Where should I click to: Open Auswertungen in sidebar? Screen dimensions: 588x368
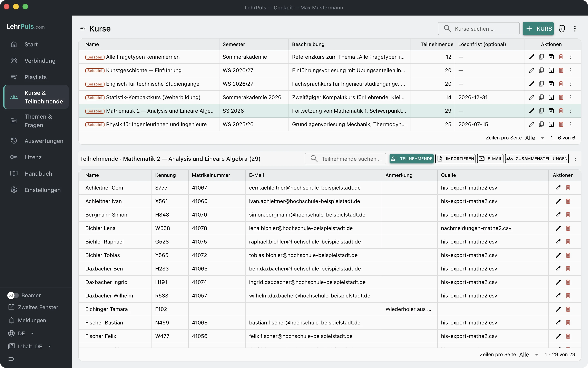pyautogui.click(x=36, y=141)
